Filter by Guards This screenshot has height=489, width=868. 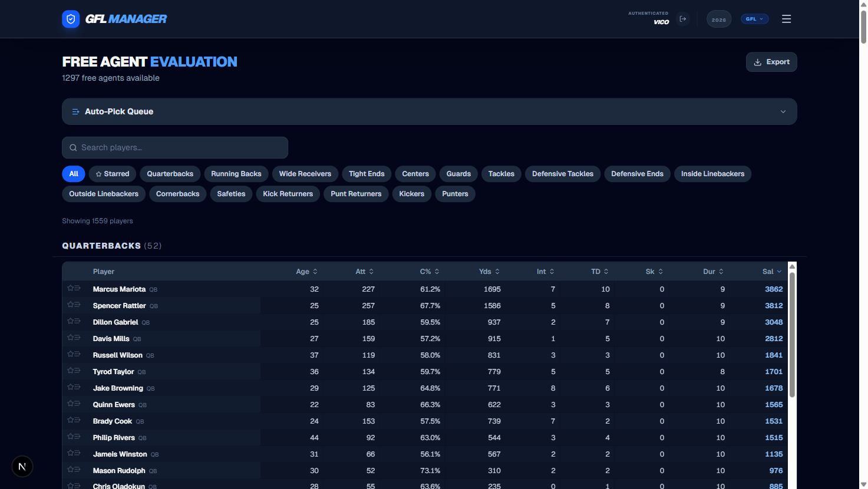(458, 174)
